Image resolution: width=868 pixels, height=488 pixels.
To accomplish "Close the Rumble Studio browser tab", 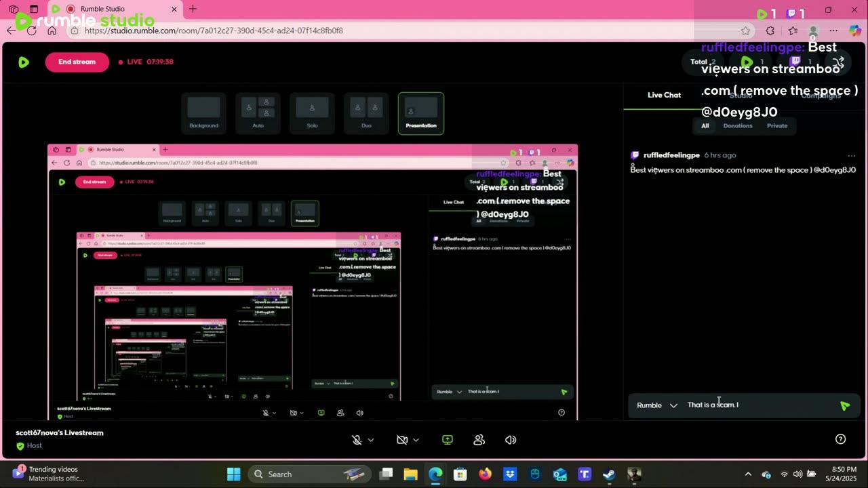I will pos(174,9).
